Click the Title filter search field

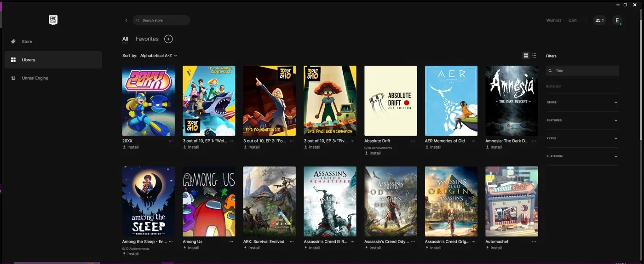pyautogui.click(x=582, y=71)
